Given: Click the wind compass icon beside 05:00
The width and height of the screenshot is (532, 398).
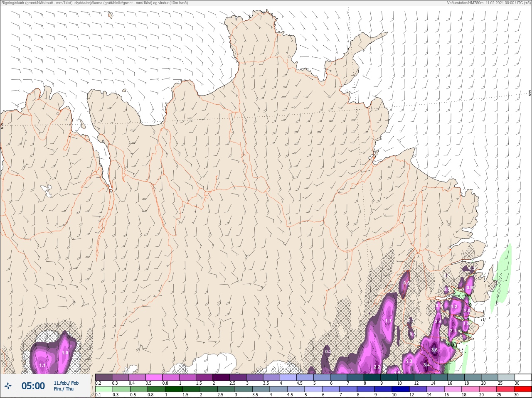Looking at the screenshot, I should 8,386.
